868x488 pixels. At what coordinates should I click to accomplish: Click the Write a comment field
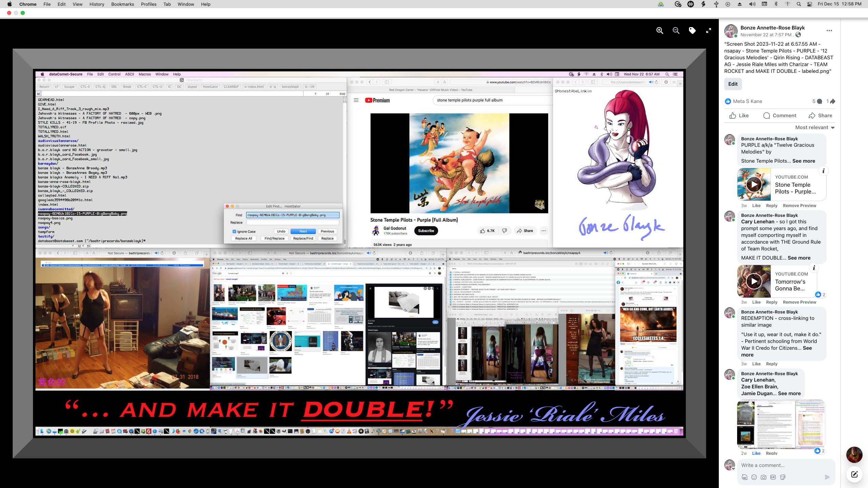tap(786, 465)
